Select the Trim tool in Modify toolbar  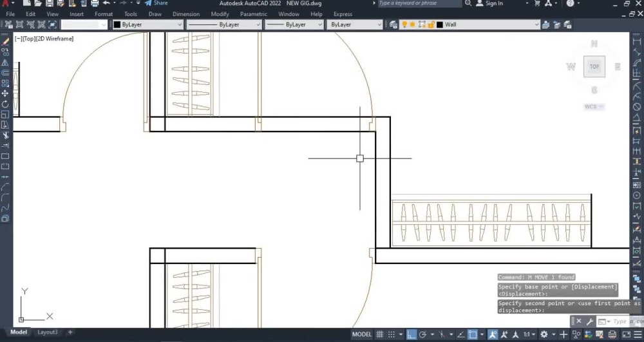pos(5,135)
